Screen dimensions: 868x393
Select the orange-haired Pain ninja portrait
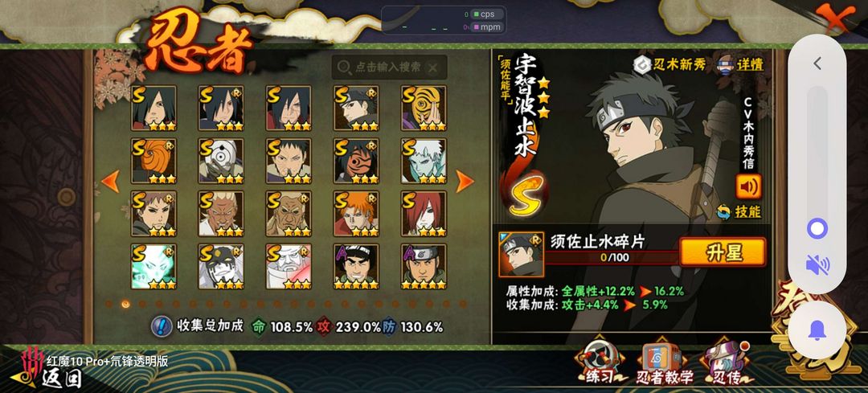coord(356,214)
